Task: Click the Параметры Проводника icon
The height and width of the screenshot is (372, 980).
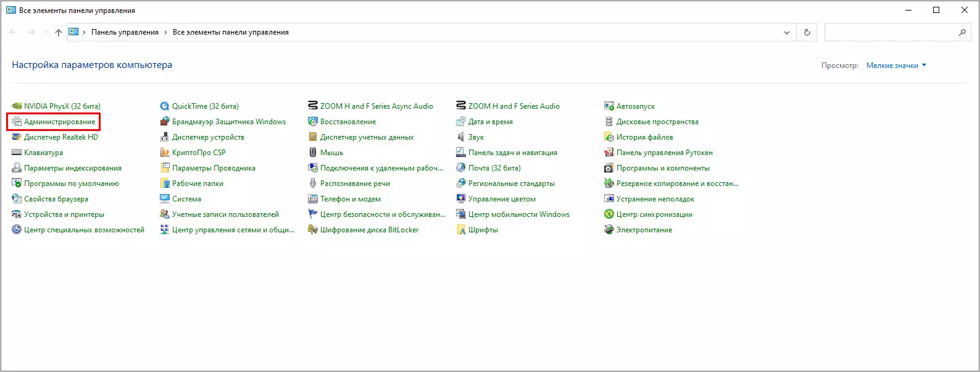Action: [x=165, y=168]
